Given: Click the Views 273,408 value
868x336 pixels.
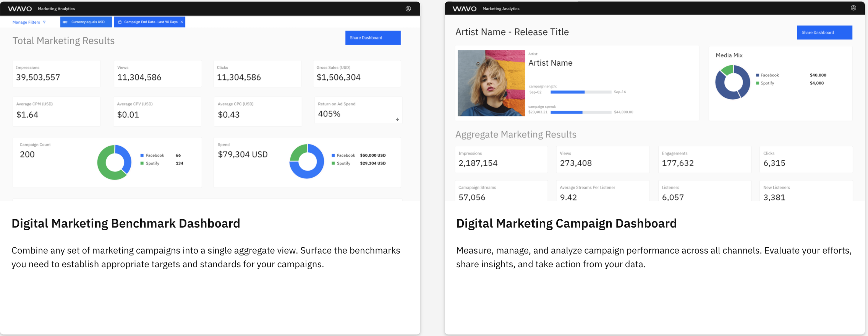Looking at the screenshot, I should (576, 163).
